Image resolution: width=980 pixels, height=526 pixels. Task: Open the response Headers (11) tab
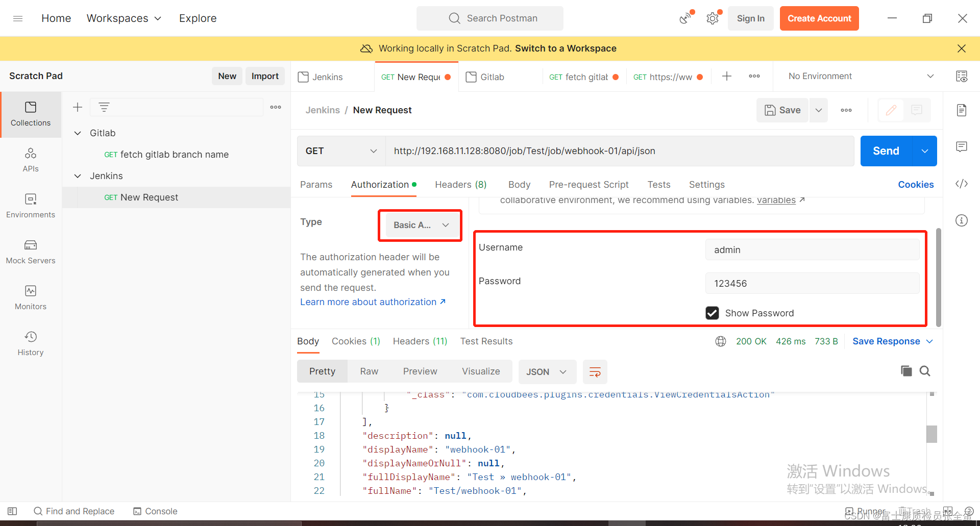[x=420, y=341]
